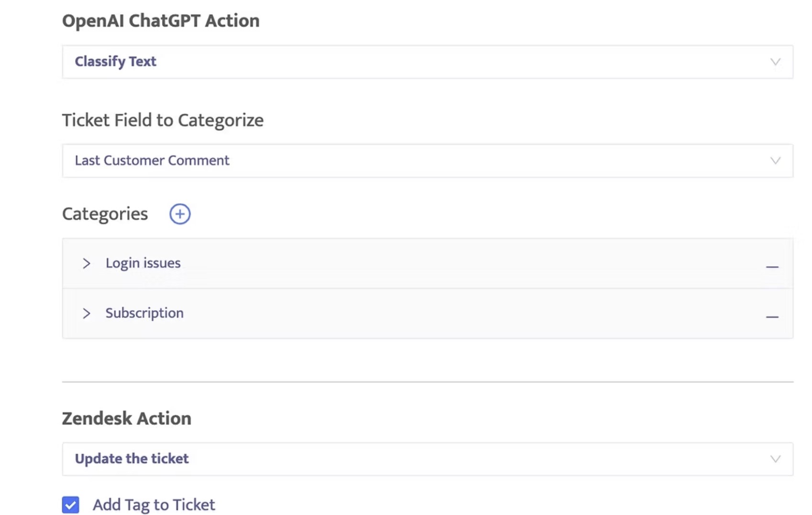This screenshot has height=515, width=812.
Task: Click the Zendesk Action heading
Action: [127, 418]
